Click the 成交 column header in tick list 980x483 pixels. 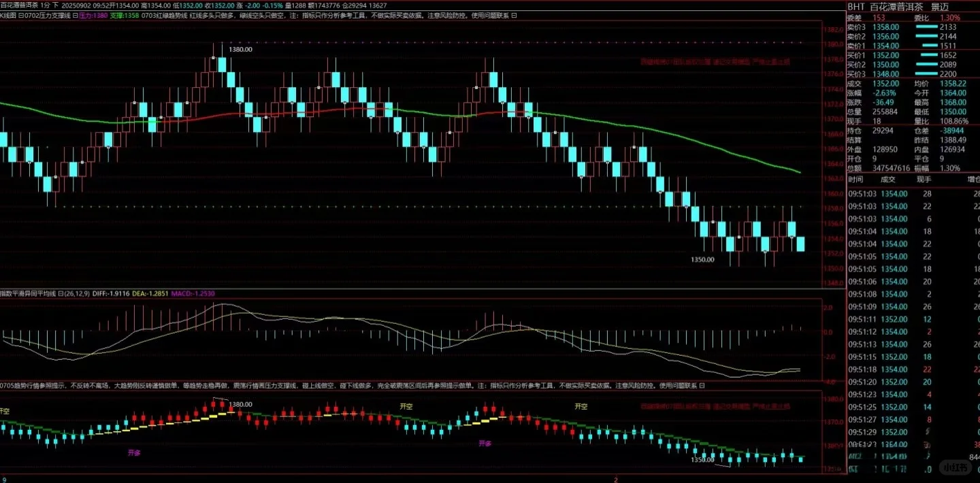(888, 180)
